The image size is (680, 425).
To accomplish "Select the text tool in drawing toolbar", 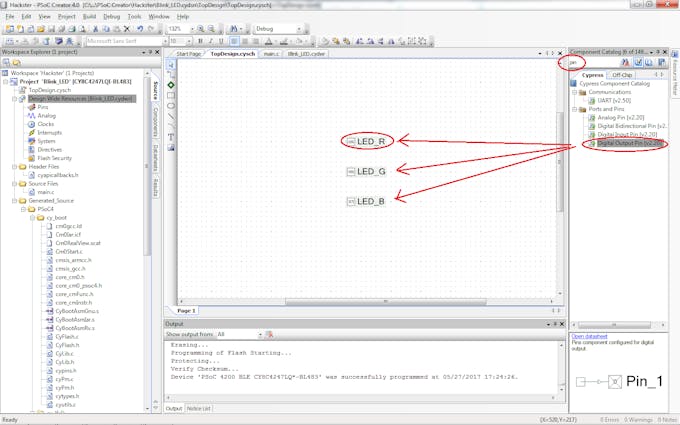I will coord(171,136).
